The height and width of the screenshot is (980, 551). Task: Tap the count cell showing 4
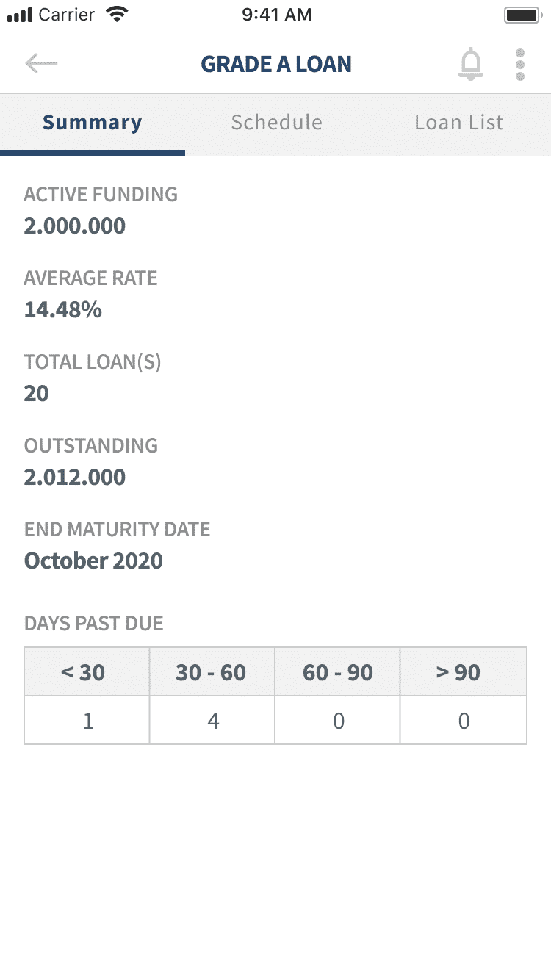(x=212, y=721)
